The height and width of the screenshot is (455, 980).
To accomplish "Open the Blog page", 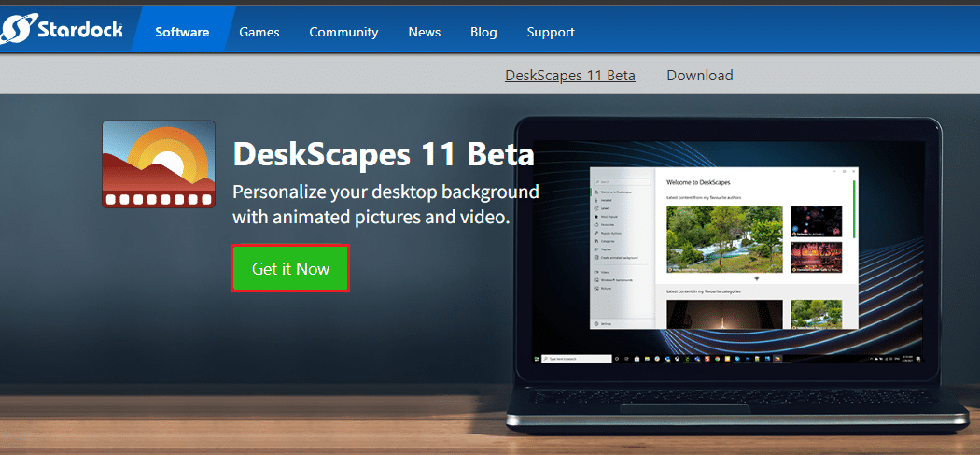I will [x=483, y=32].
